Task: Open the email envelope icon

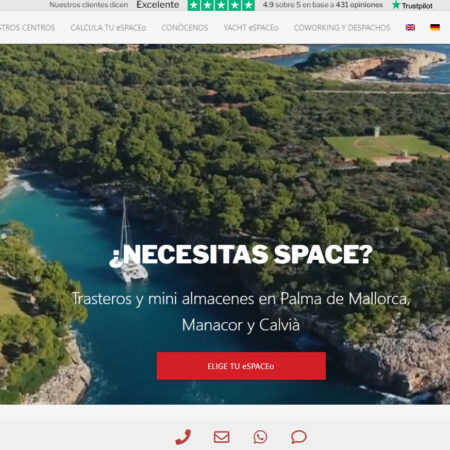Action: pos(221,437)
